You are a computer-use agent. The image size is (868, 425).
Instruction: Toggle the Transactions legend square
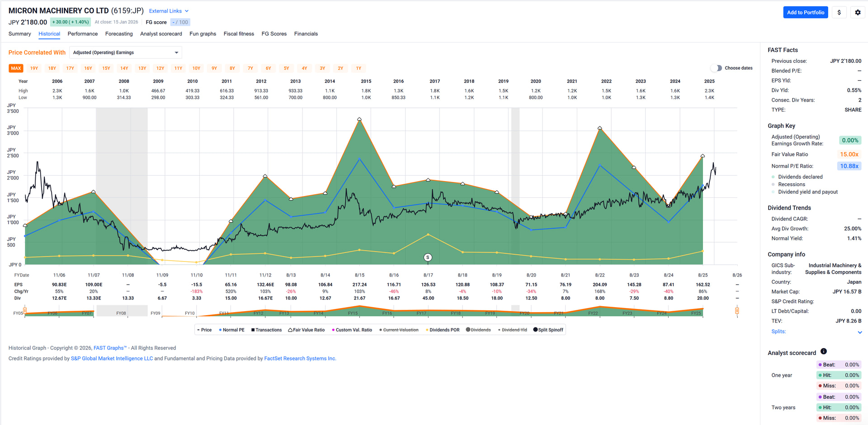[x=266, y=330]
